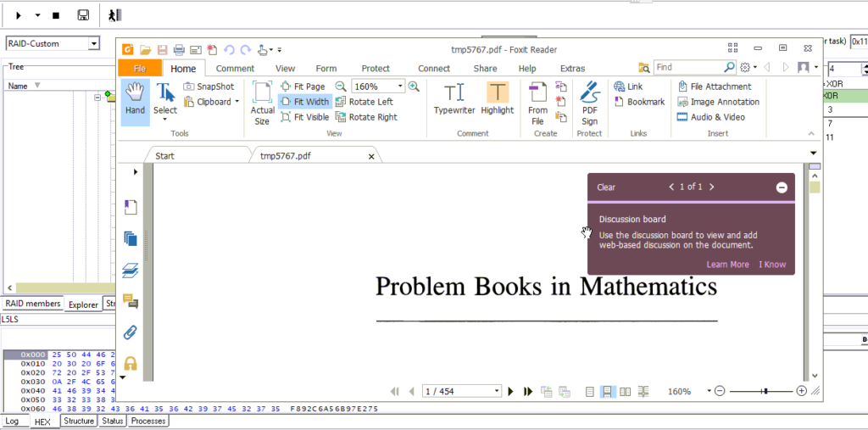Click the status bar zoom in plus
Screen dimensions: 868x430
pos(801,391)
